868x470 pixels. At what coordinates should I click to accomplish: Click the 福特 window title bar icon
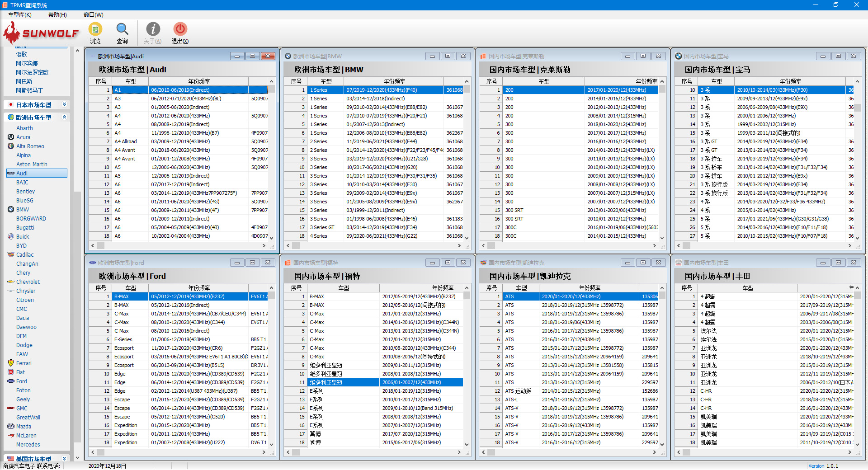[x=288, y=263]
